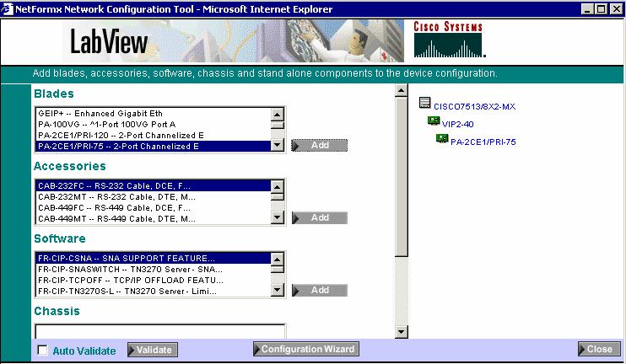626x364 pixels.
Task: Add the selected blade
Action: [x=320, y=146]
